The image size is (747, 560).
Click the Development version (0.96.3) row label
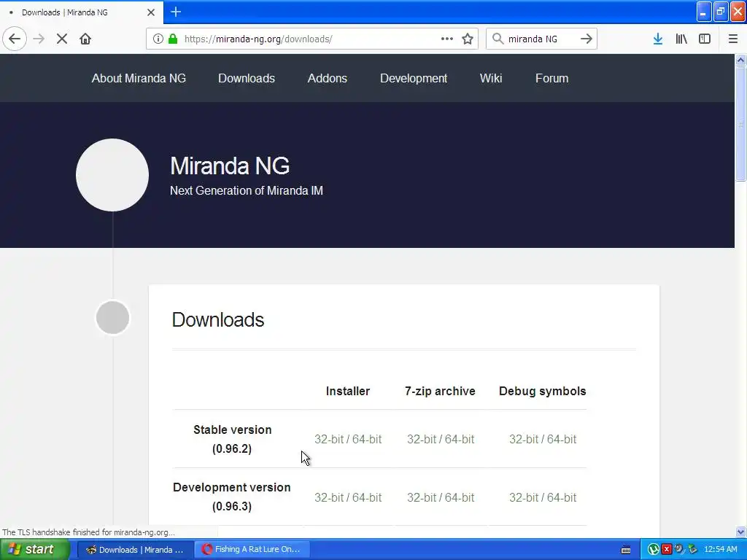pyautogui.click(x=232, y=497)
